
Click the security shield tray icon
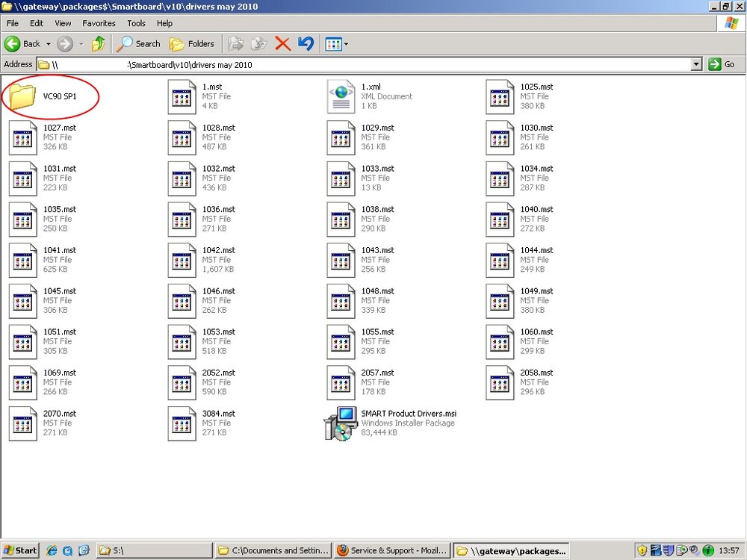[642, 551]
